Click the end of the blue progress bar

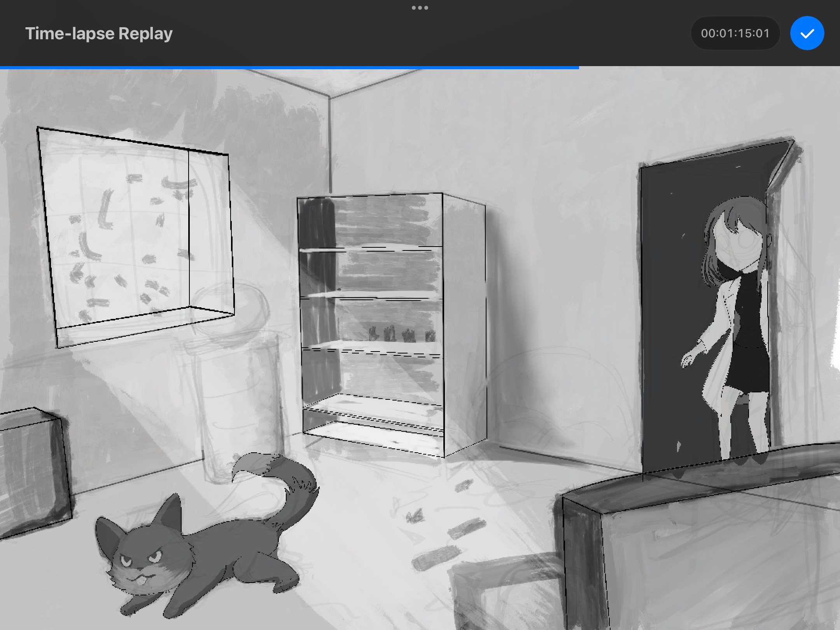click(578, 68)
